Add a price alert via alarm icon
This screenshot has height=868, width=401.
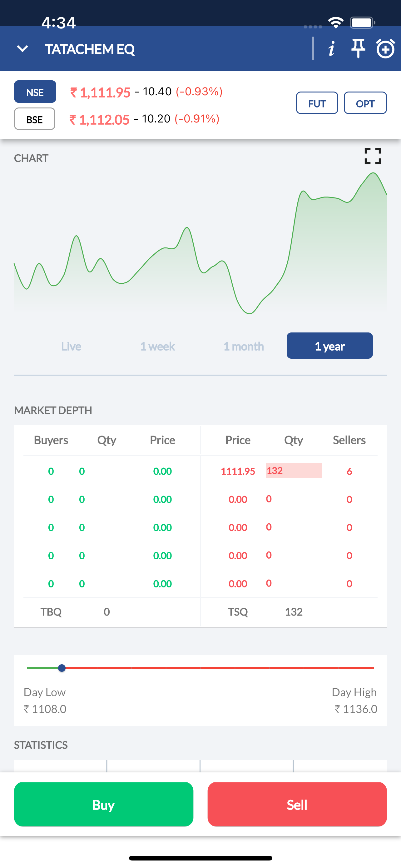pyautogui.click(x=385, y=48)
